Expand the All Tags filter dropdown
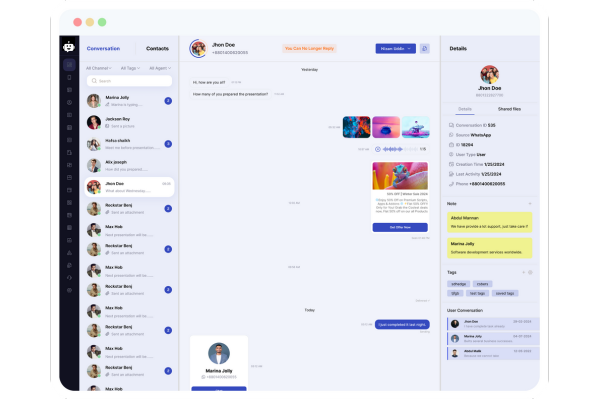 pyautogui.click(x=130, y=68)
